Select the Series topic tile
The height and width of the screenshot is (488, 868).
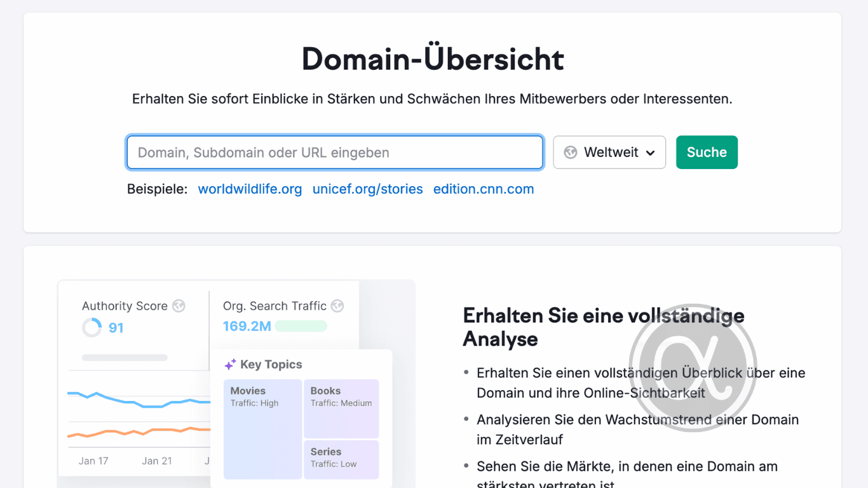341,459
